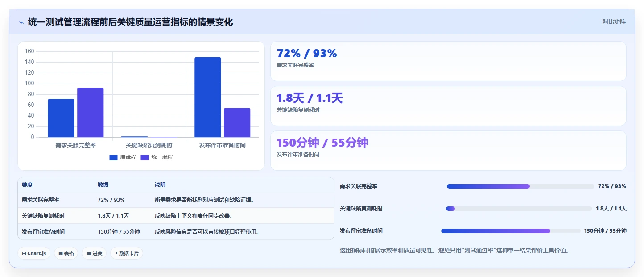Viewport: 644px width, 277px height.
Task: Click the 关键缺陷复测耗时 axis label in the chart
Action: point(149,145)
